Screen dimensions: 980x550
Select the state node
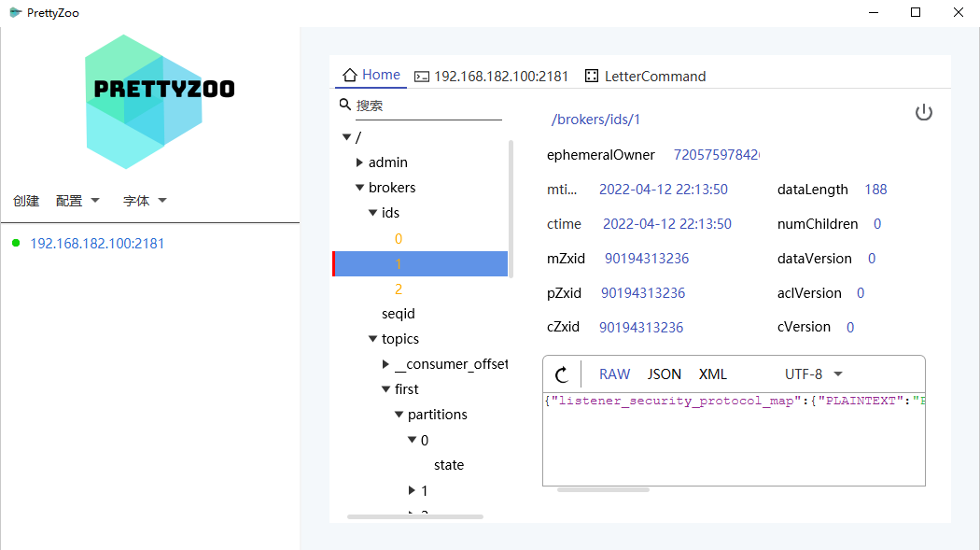click(x=449, y=465)
